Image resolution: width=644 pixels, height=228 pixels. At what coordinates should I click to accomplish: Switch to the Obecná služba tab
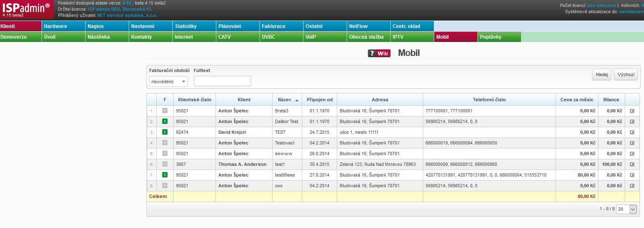[x=369, y=37]
